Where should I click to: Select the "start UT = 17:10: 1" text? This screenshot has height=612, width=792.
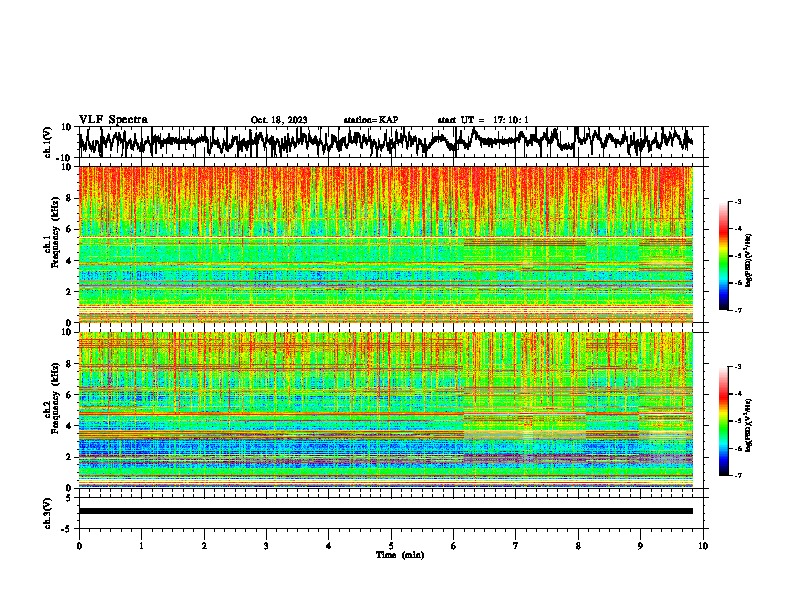click(483, 120)
